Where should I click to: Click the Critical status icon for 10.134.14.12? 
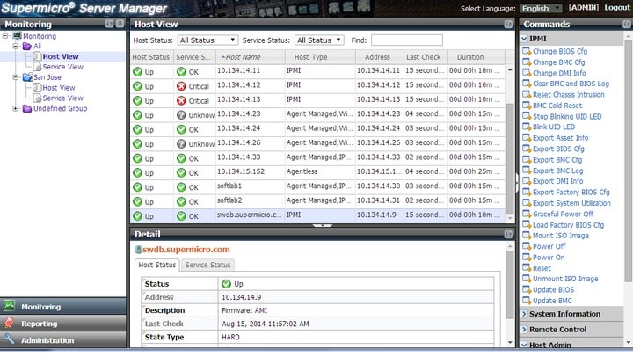pyautogui.click(x=181, y=85)
